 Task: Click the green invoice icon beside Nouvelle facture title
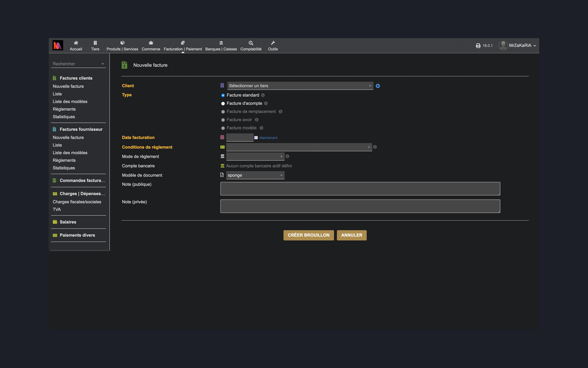tap(124, 65)
